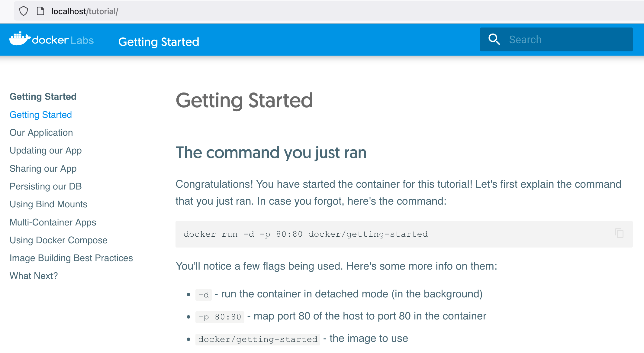Go to Using Docker Compose
Viewport: 644px width, 353px height.
point(59,240)
